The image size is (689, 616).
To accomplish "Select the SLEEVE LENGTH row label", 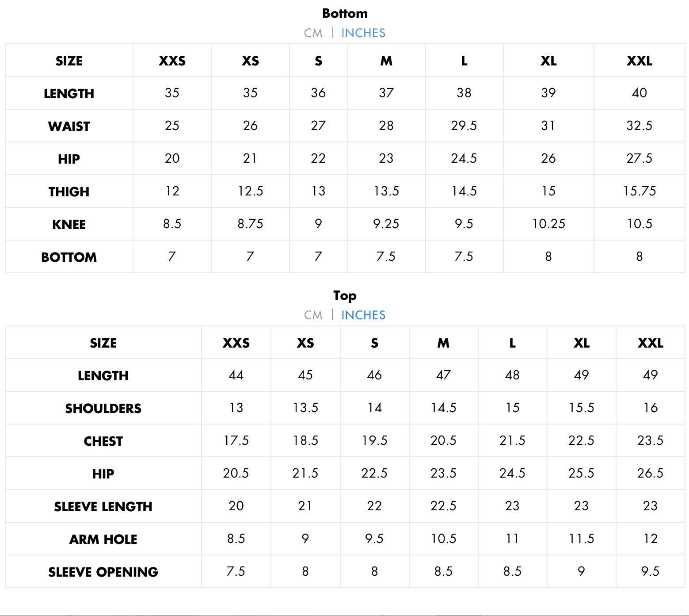I will tap(103, 507).
